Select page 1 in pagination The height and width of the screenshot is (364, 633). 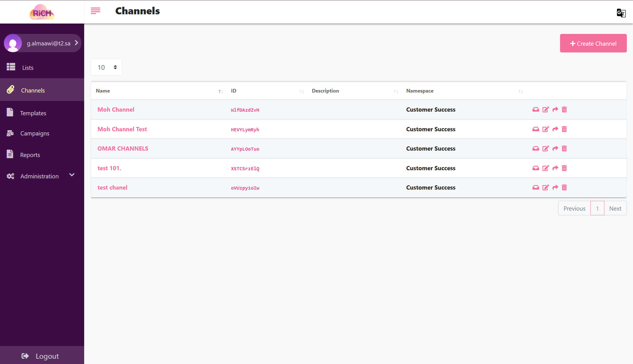click(597, 208)
